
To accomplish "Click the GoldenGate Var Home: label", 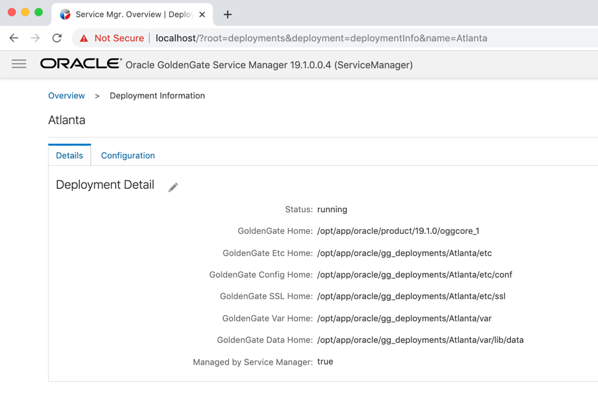I will (268, 318).
